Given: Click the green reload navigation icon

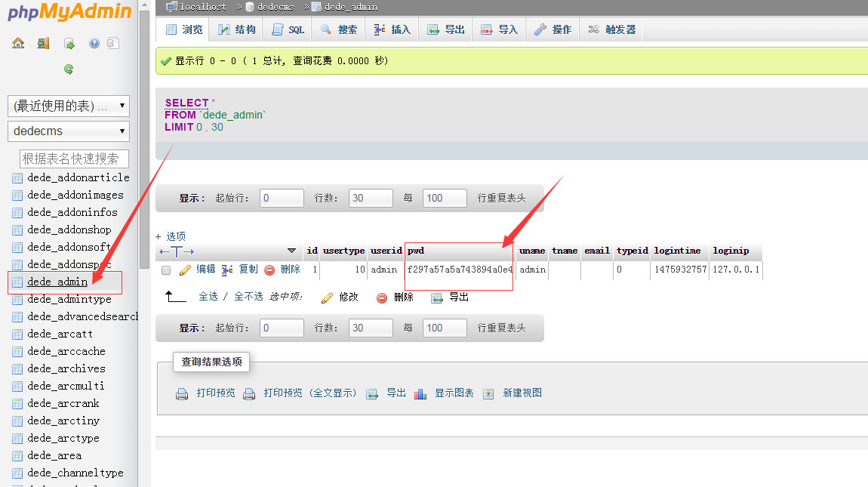Looking at the screenshot, I should (69, 69).
